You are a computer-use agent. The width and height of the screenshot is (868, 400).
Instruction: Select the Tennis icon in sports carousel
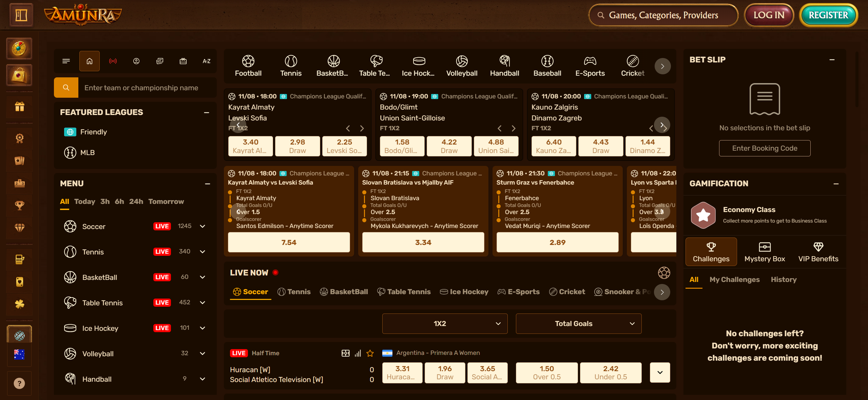point(291,66)
